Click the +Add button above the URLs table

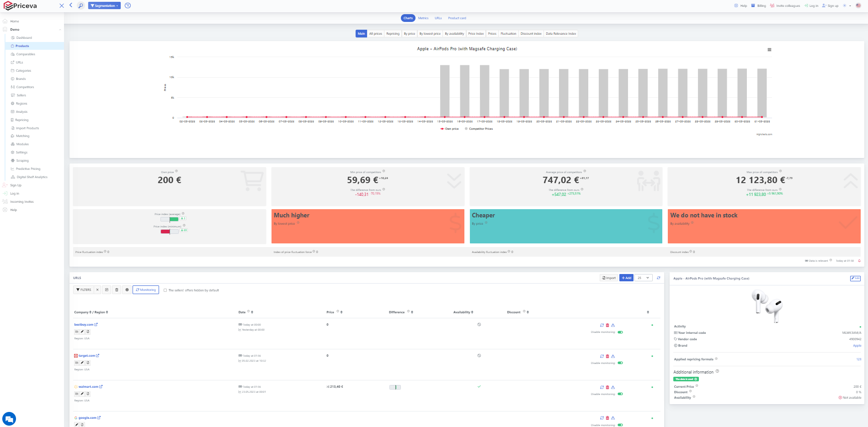click(x=626, y=278)
